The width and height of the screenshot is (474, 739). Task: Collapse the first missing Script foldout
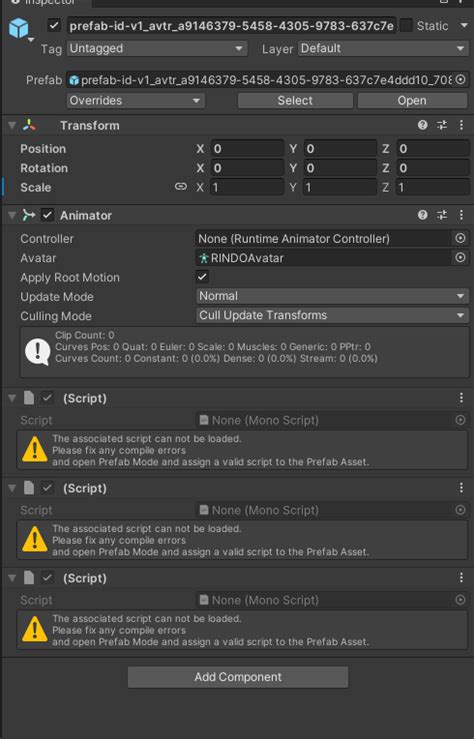(x=12, y=398)
